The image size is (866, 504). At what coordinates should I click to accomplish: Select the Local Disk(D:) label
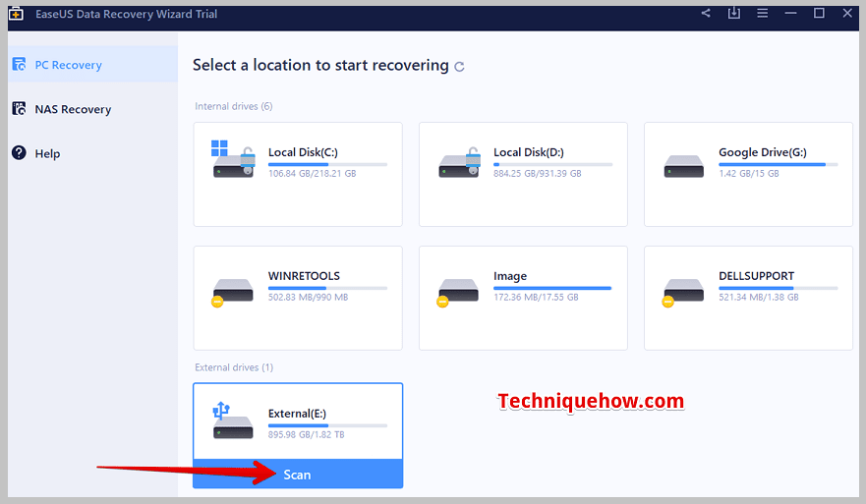pyautogui.click(x=528, y=152)
